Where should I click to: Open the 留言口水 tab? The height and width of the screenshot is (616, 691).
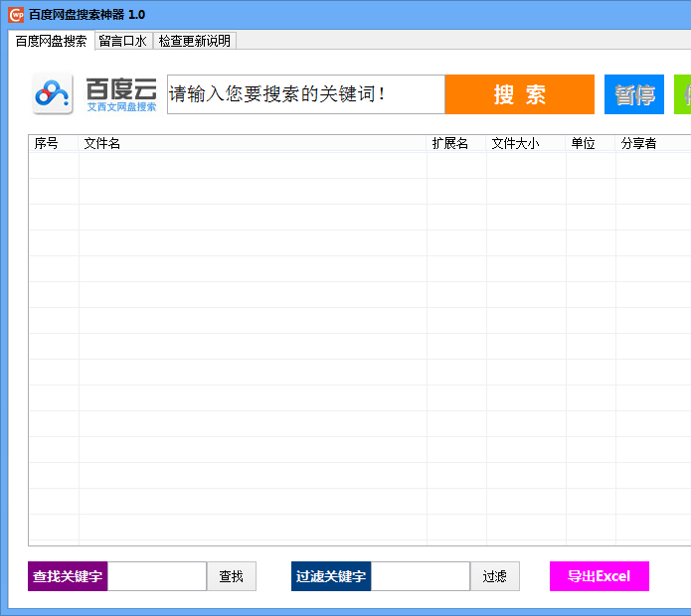coord(122,42)
